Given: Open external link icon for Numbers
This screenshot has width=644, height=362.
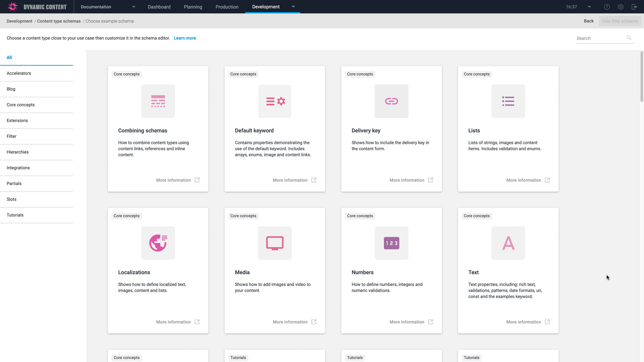Looking at the screenshot, I should coord(431,322).
